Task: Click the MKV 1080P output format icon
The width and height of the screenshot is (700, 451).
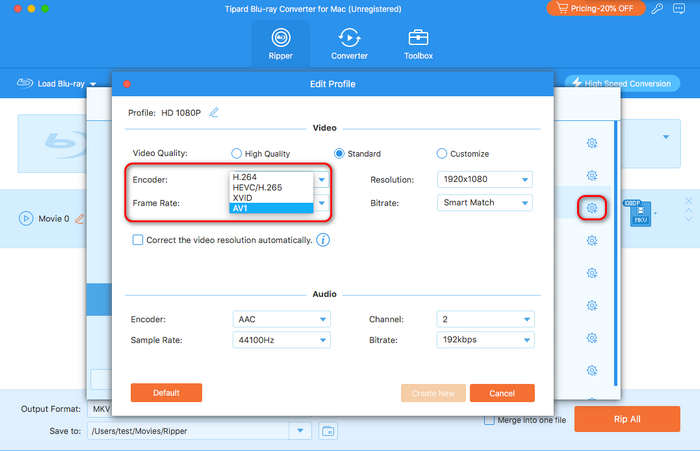Action: tap(640, 213)
